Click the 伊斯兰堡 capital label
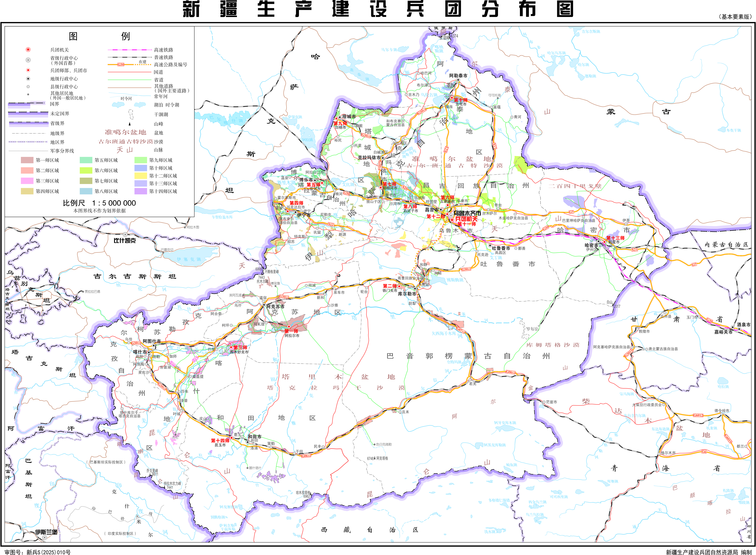Image resolution: width=756 pixels, height=555 pixels. click(46, 532)
